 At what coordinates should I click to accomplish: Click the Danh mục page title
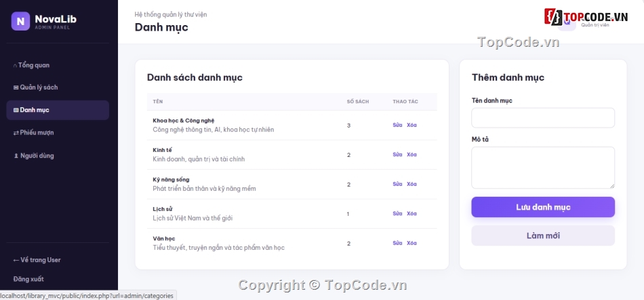pos(161,28)
